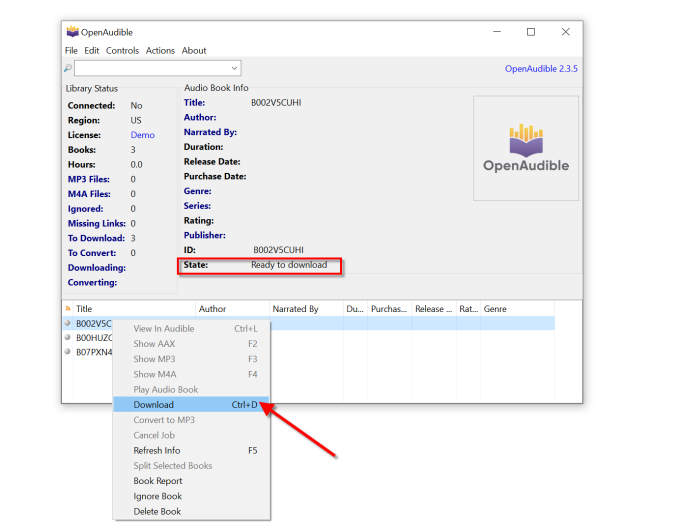Click the Genre label in book info
Image resolution: width=685 pixels, height=530 pixels.
[197, 191]
